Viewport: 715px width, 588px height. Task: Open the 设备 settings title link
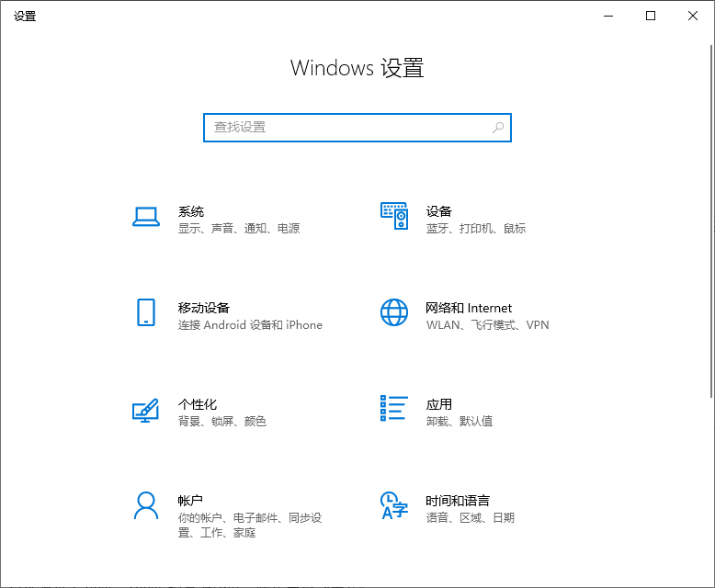pos(438,211)
